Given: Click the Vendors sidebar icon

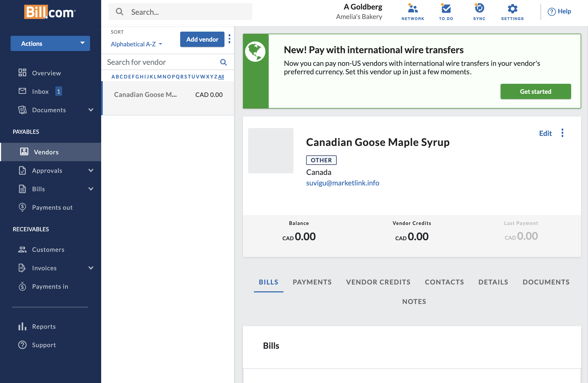Looking at the screenshot, I should click(x=24, y=152).
